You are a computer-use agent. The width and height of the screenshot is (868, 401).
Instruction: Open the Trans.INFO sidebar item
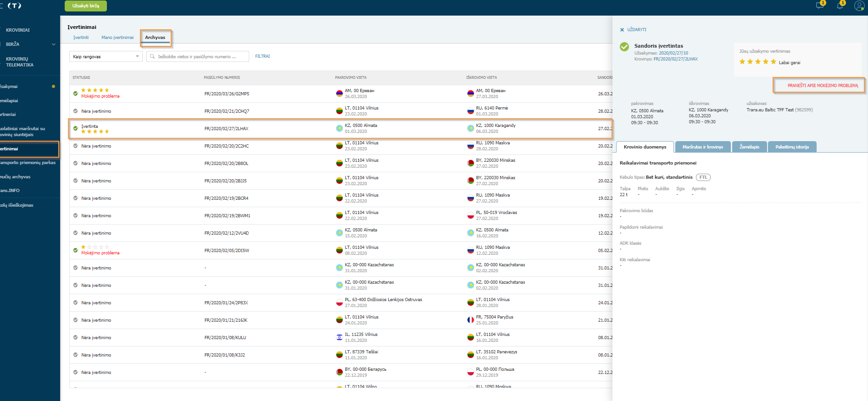point(10,190)
